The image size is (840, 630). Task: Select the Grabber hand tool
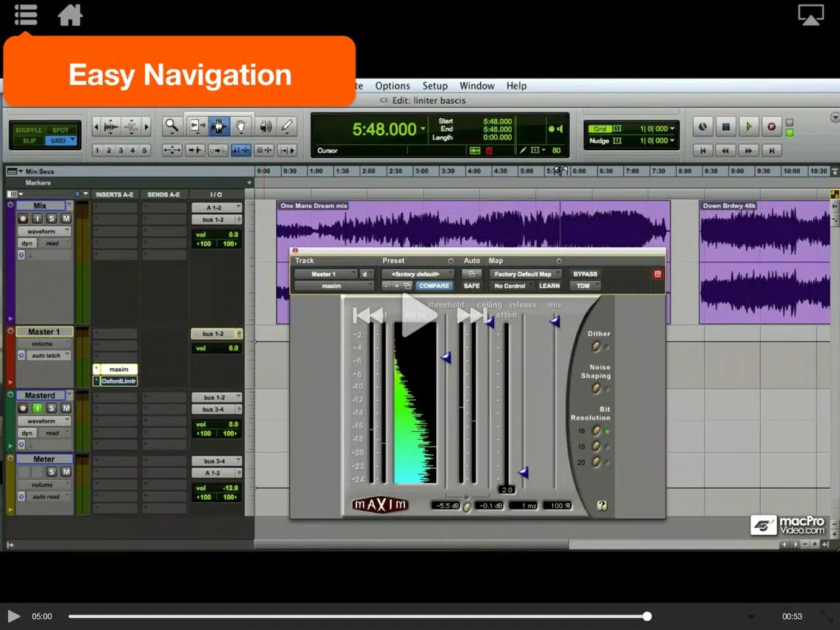[x=241, y=126]
